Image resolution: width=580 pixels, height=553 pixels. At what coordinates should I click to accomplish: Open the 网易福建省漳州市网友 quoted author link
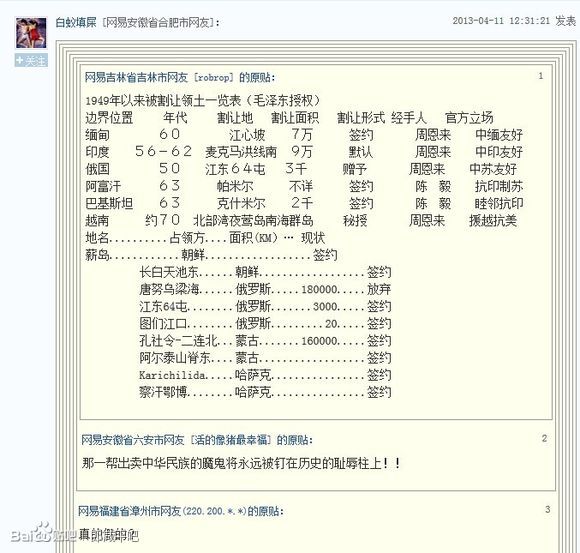click(129, 511)
